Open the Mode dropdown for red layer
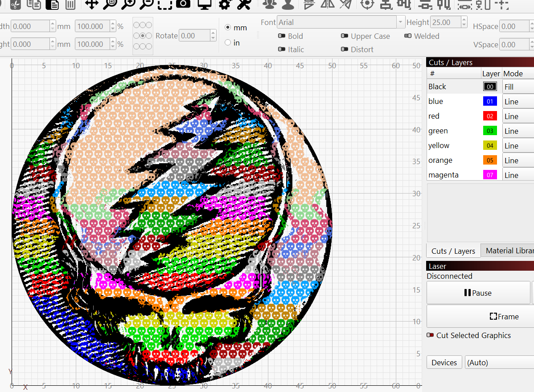Screen dimensions: 534x392 [x=518, y=116]
